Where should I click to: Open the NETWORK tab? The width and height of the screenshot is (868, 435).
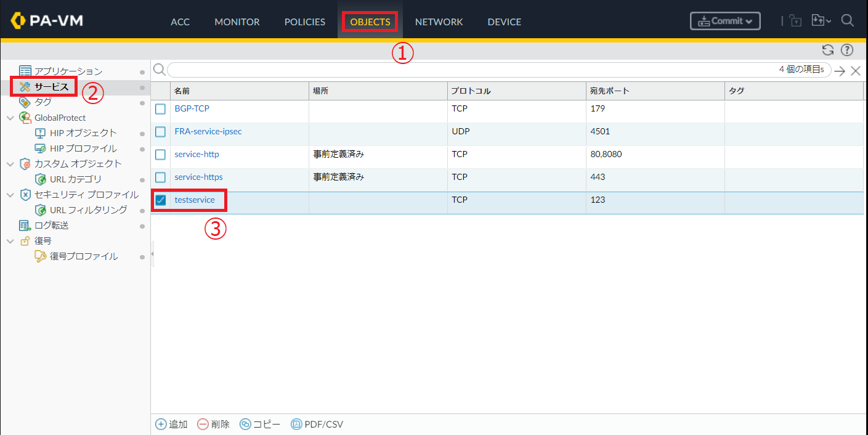point(439,22)
